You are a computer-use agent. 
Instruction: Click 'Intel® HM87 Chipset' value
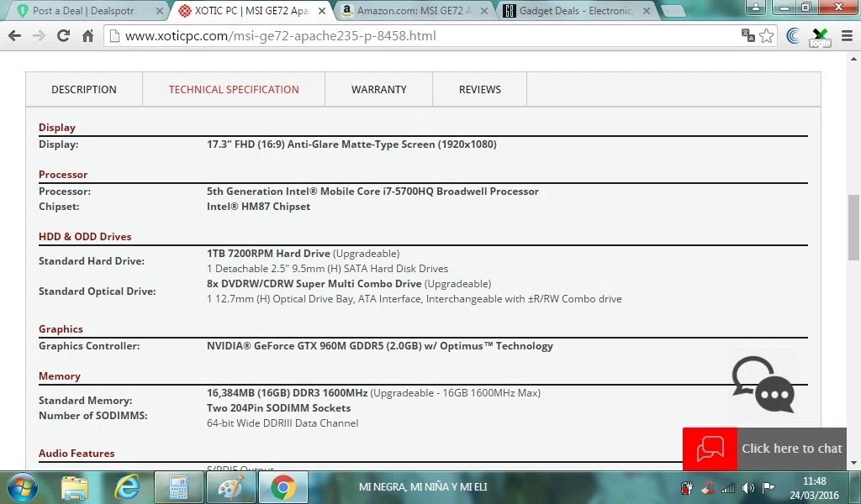click(259, 207)
